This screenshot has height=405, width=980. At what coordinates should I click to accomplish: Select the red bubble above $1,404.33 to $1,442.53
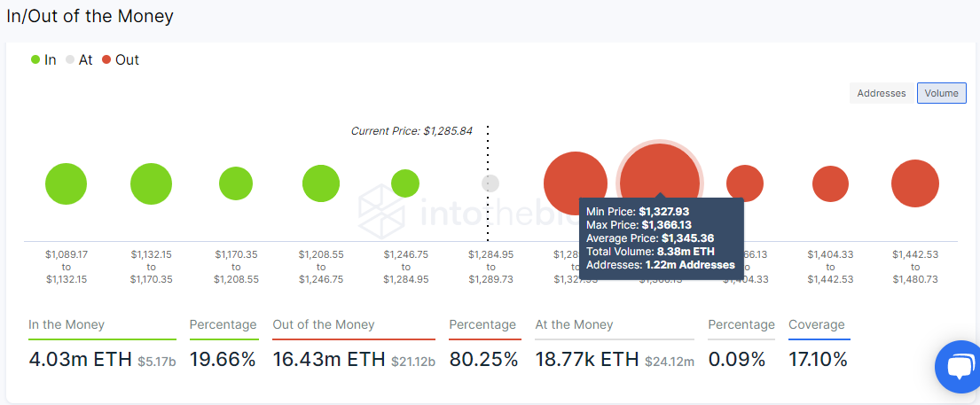(831, 183)
